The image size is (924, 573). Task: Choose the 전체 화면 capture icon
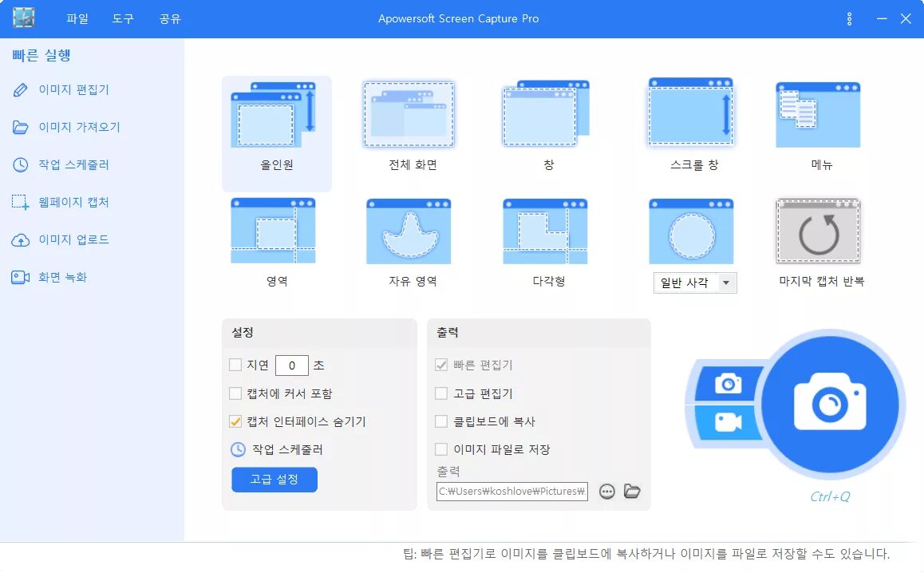[409, 114]
